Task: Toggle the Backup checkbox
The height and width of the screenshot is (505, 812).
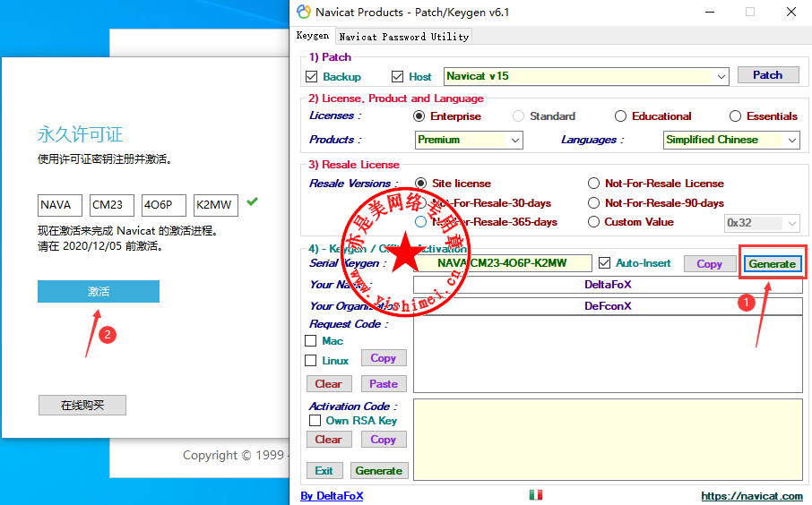Action: coord(311,77)
